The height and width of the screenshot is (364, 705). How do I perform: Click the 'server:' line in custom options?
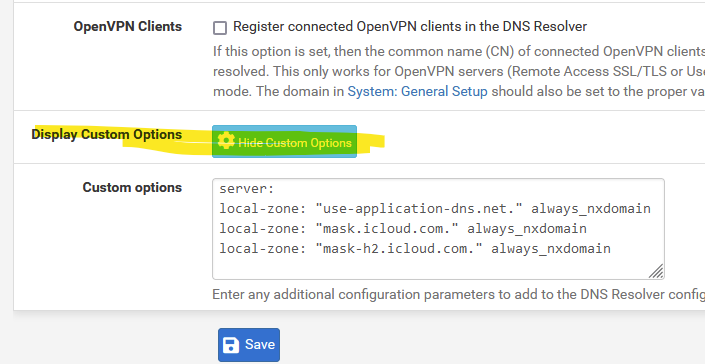point(247,189)
